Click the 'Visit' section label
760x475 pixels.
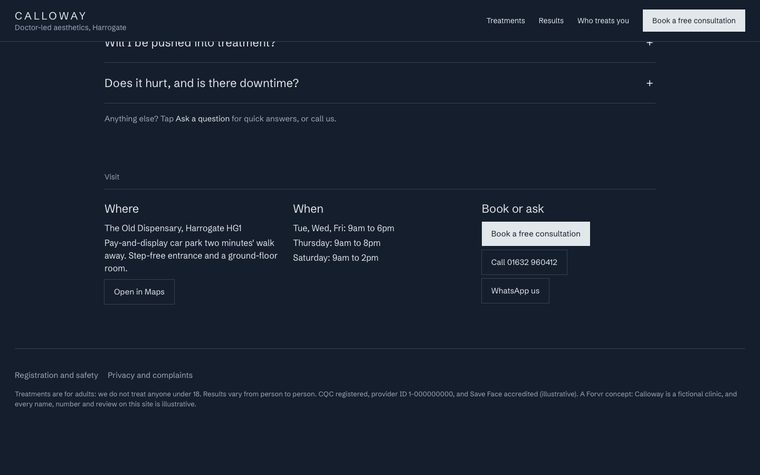(x=112, y=177)
